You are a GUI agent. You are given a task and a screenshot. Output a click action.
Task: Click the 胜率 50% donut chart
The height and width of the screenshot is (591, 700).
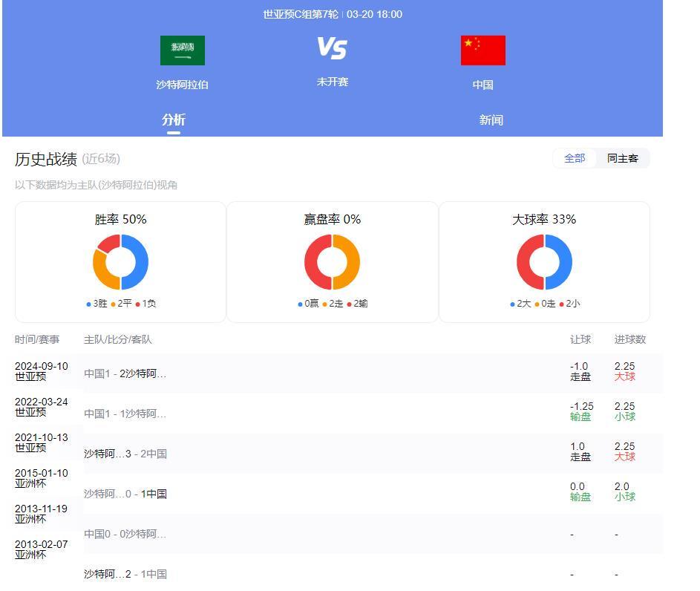click(120, 261)
